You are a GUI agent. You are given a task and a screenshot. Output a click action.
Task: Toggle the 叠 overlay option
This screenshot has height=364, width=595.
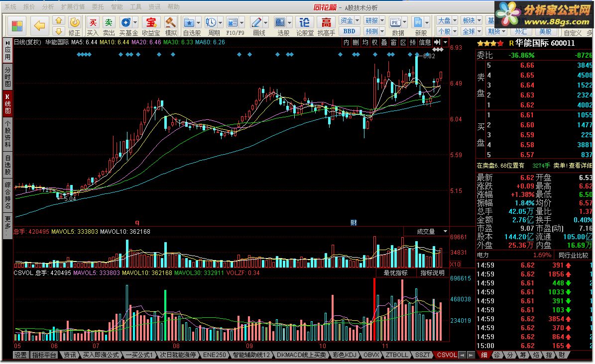(384, 42)
